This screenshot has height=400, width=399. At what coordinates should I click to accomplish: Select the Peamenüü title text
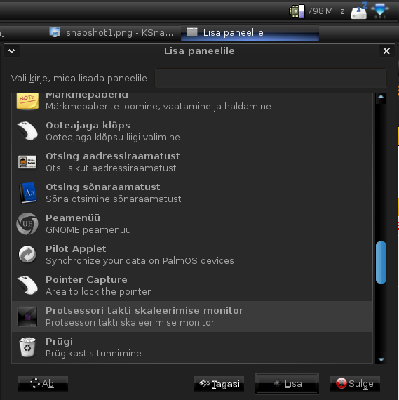click(x=73, y=218)
